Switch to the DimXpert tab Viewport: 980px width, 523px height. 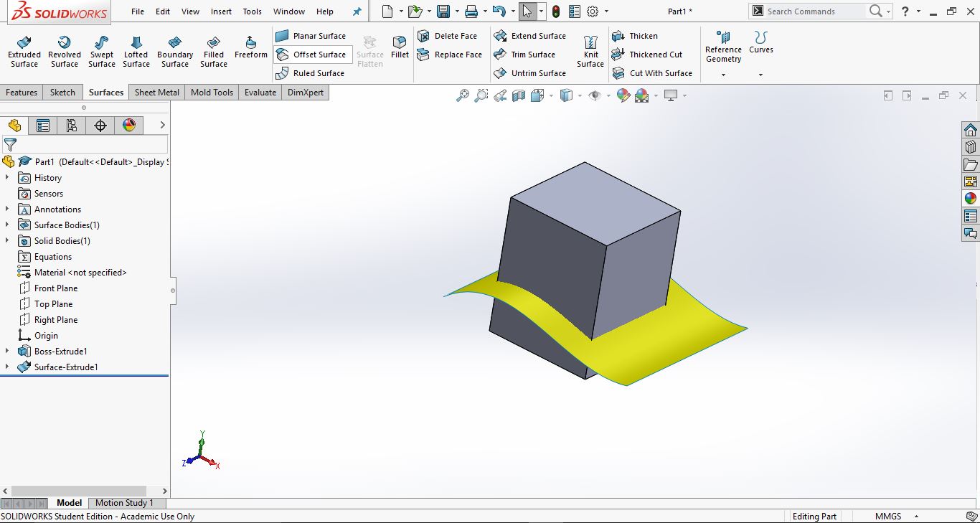(x=306, y=93)
